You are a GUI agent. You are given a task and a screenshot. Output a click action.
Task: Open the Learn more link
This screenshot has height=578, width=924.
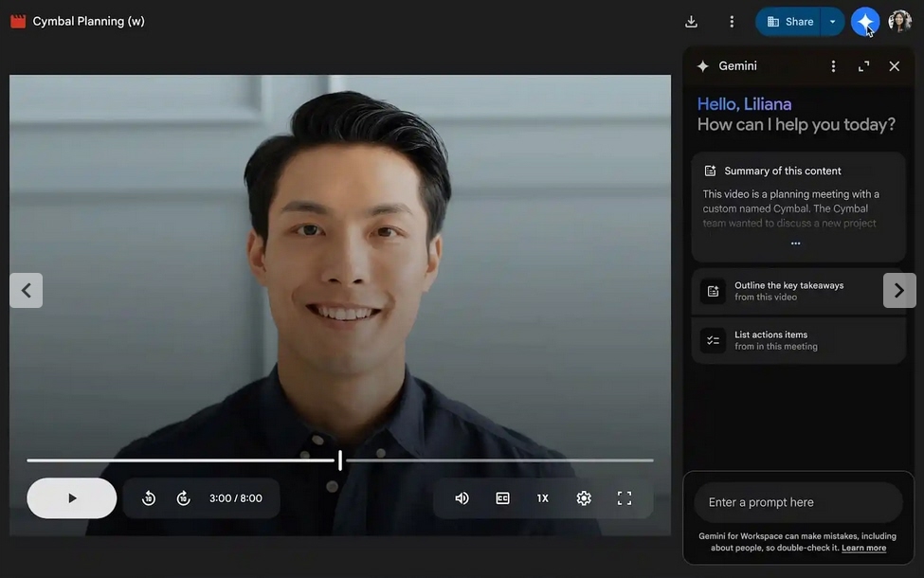tap(863, 548)
